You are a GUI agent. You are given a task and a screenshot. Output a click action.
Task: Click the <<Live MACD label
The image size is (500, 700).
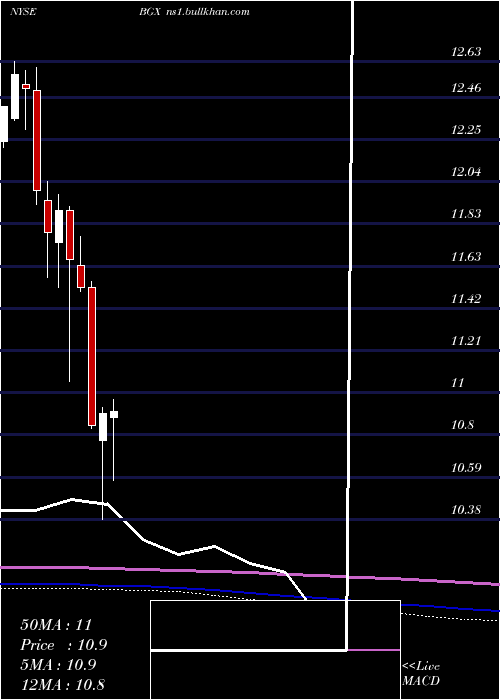pyautogui.click(x=421, y=673)
